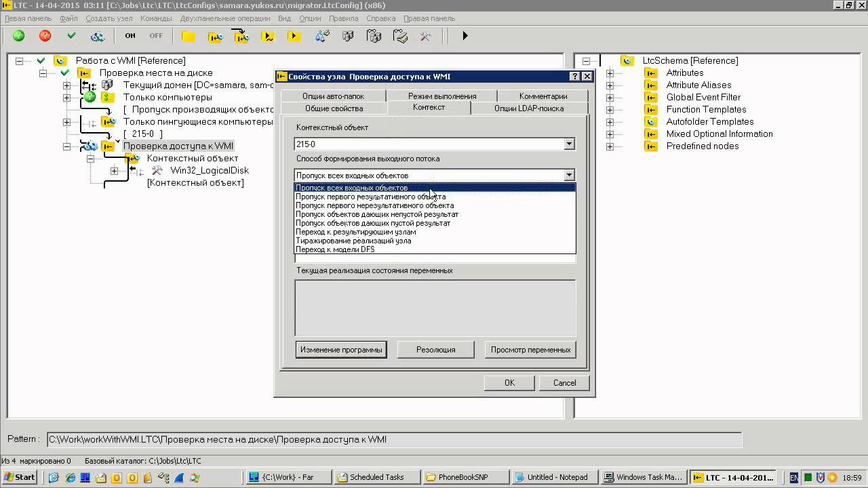Expand the Predefined nodes item in right panel

(x=610, y=146)
